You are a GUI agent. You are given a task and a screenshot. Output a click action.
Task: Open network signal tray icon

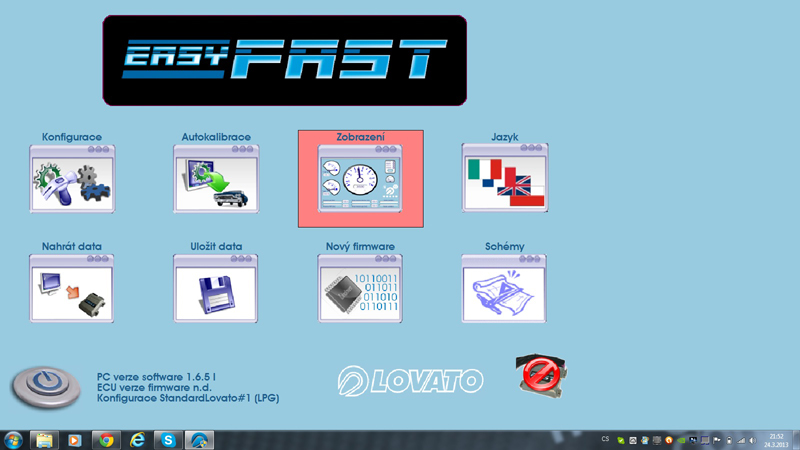[x=741, y=440]
